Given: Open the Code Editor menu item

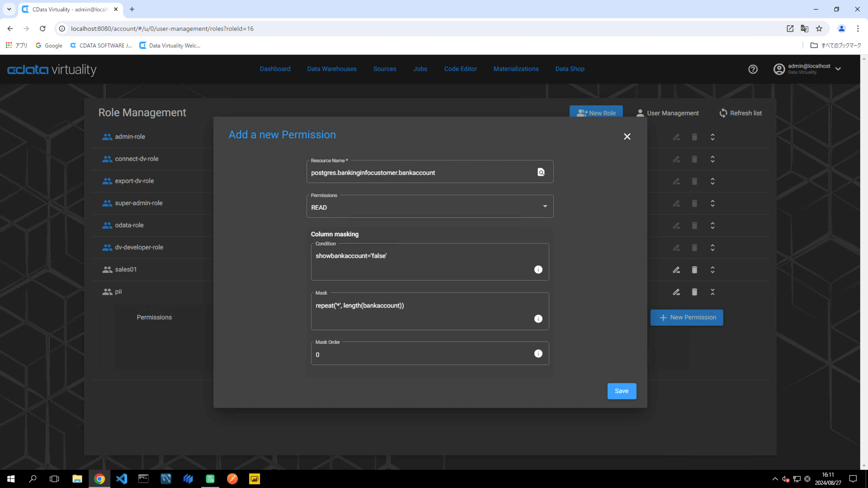Looking at the screenshot, I should click(460, 69).
